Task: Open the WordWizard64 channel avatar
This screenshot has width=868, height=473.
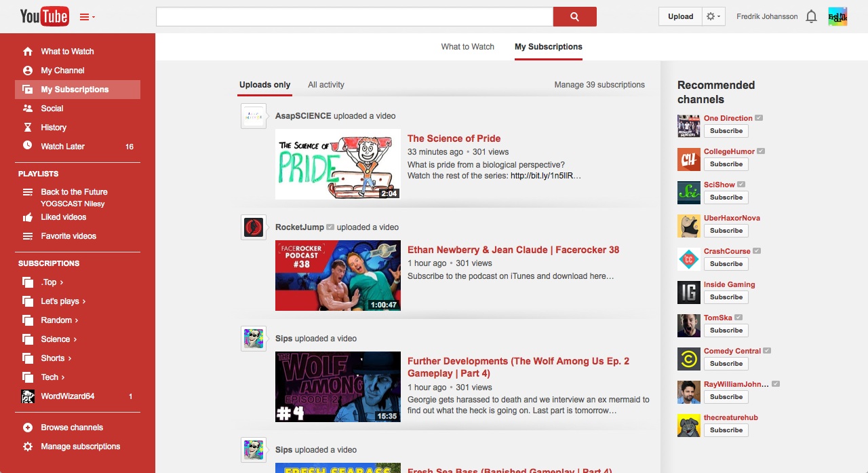Action: [x=28, y=396]
